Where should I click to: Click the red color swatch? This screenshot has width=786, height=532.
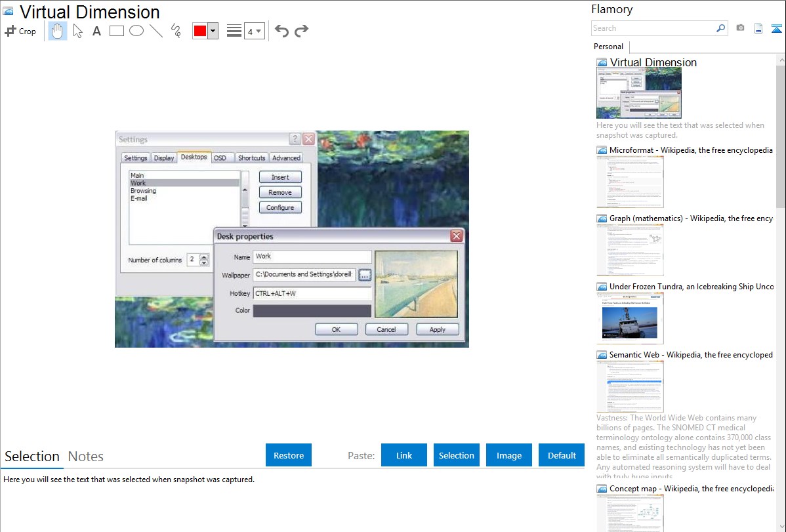(200, 31)
